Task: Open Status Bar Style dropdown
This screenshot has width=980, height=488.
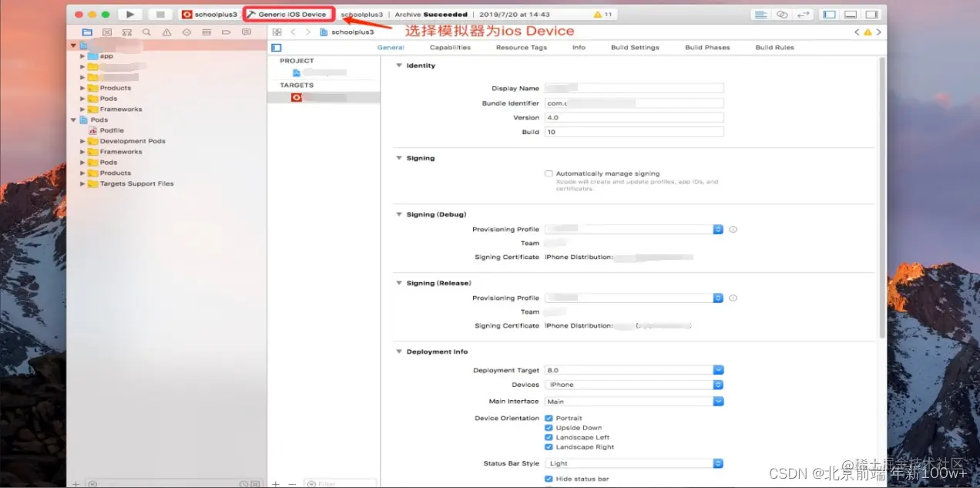Action: click(634, 463)
